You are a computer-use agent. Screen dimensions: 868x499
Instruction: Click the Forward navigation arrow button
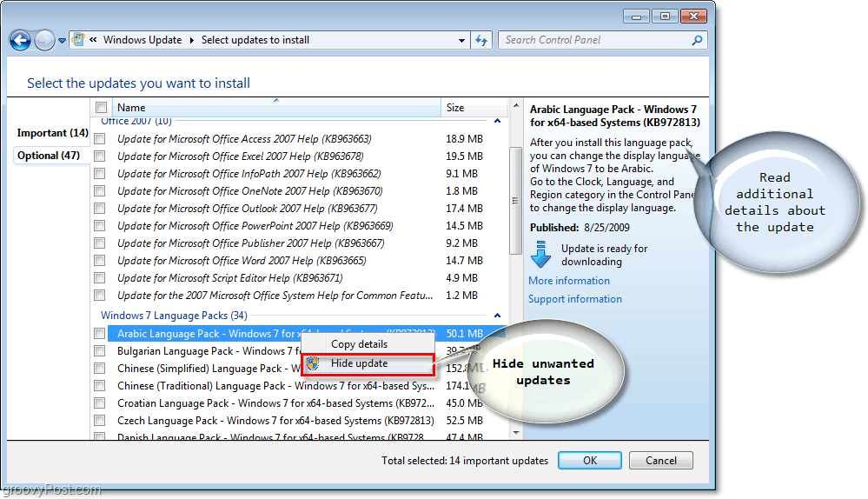pos(45,41)
